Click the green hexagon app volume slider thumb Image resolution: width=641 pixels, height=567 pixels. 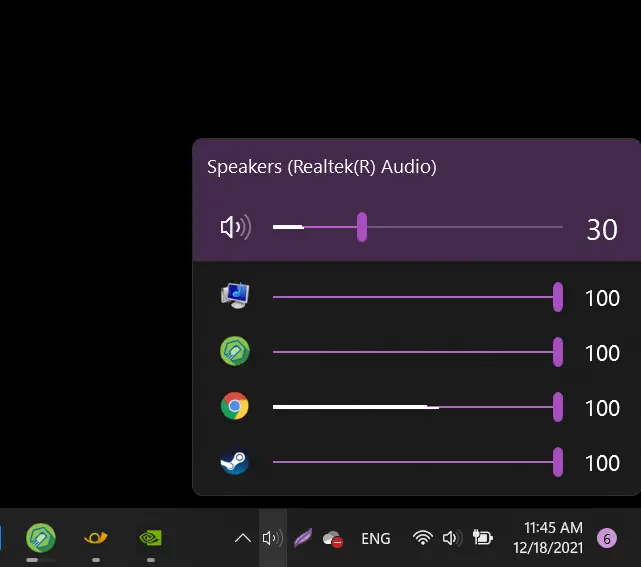(558, 352)
